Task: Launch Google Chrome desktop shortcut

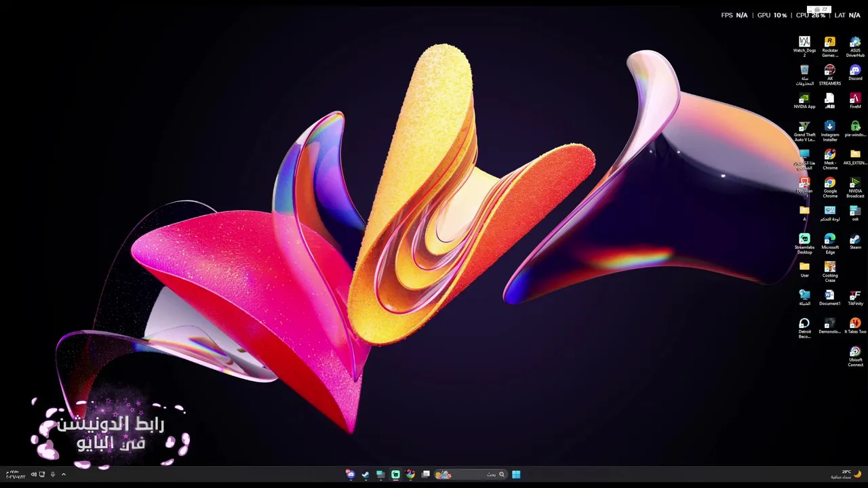Action: pyautogui.click(x=829, y=188)
